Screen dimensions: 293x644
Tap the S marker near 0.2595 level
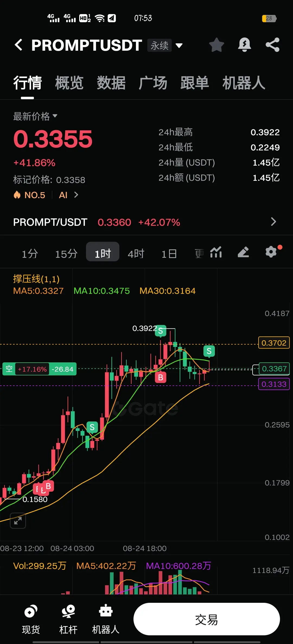(92, 427)
